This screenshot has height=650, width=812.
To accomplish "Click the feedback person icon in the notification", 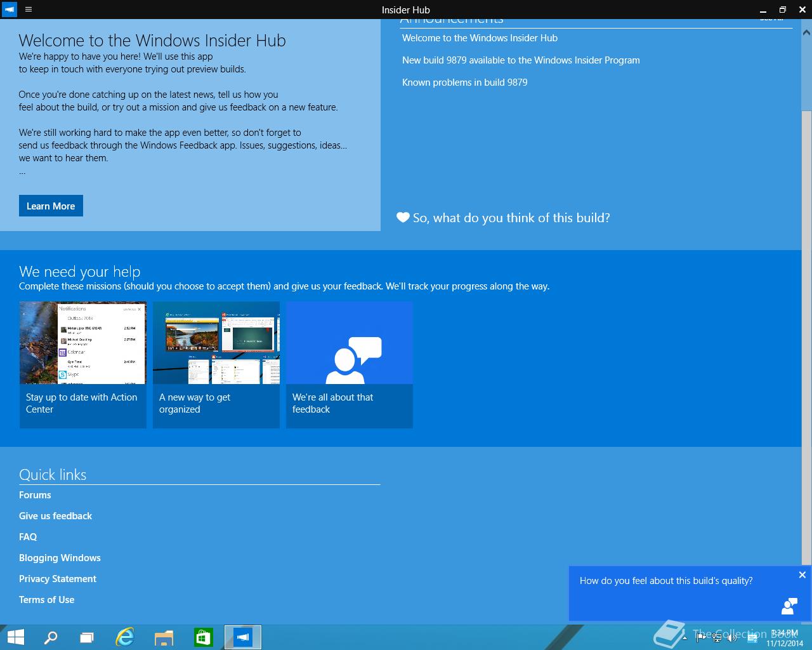I will 790,606.
